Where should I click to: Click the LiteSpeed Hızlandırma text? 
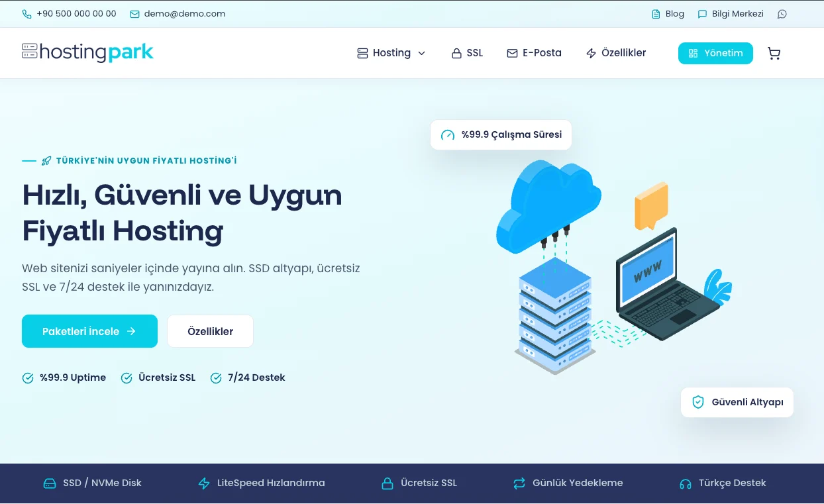pyautogui.click(x=271, y=483)
